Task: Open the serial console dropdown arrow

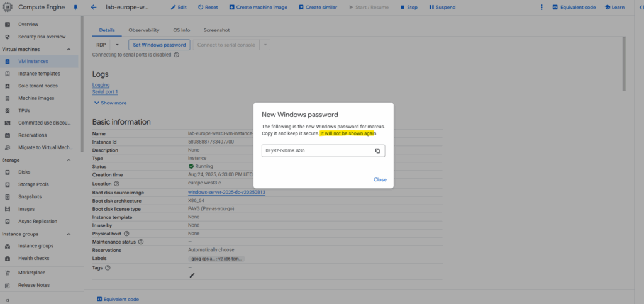Action: [x=265, y=45]
